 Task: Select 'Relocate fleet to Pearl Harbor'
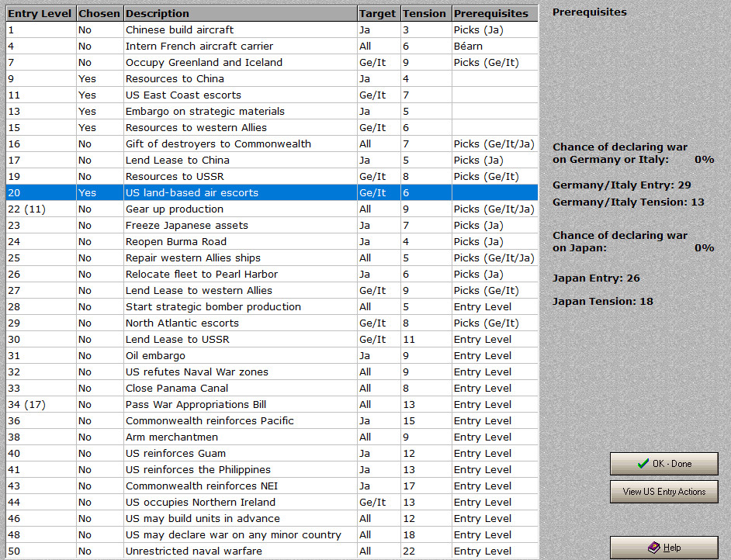pos(272,275)
